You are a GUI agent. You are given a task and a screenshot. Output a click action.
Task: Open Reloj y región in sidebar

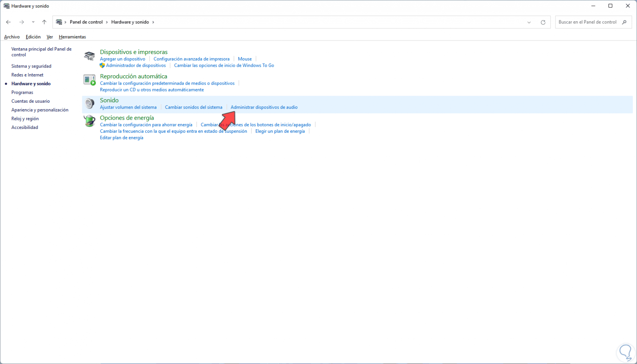point(25,119)
